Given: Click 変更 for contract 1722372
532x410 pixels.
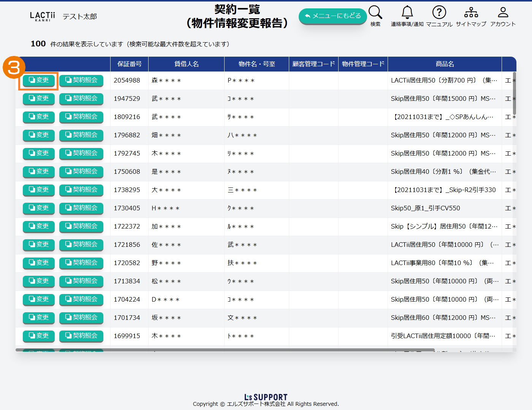Looking at the screenshot, I should pos(39,226).
